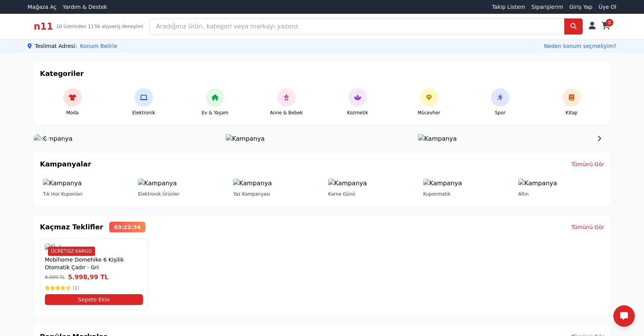Click the Konum Belirle link

99,46
